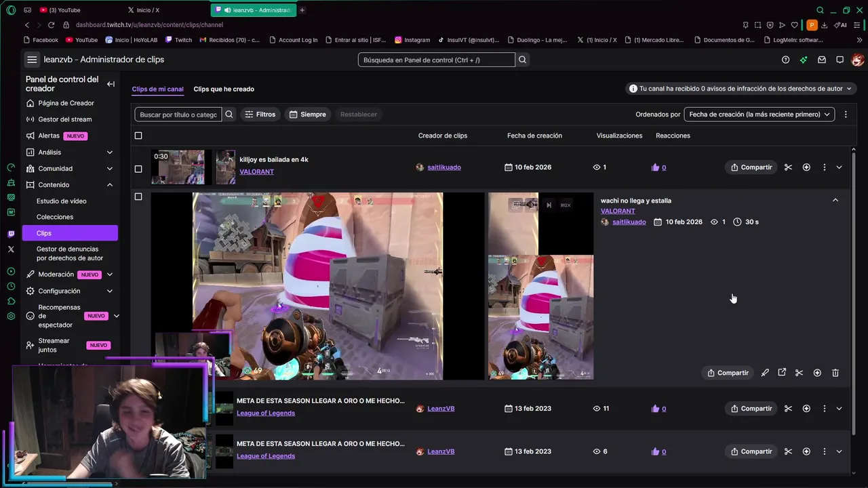Click browser back arrow button
Image resolution: width=868 pixels, height=488 pixels.
(27, 25)
